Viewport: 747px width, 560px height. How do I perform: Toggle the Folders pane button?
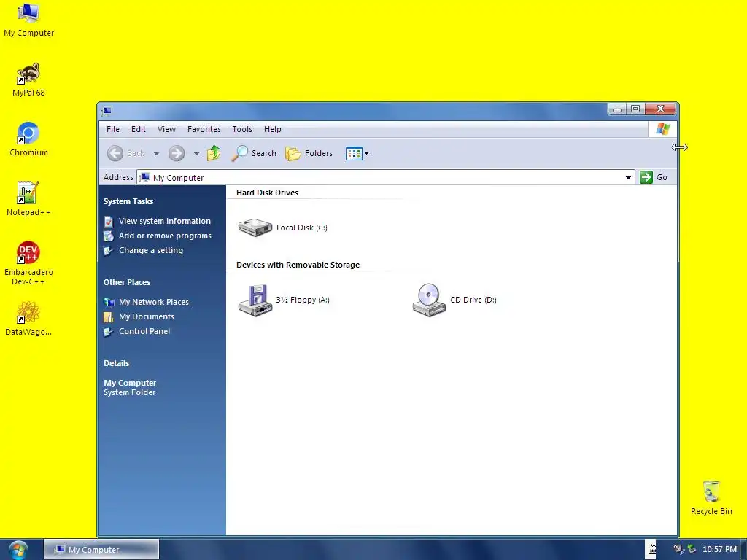pos(309,153)
